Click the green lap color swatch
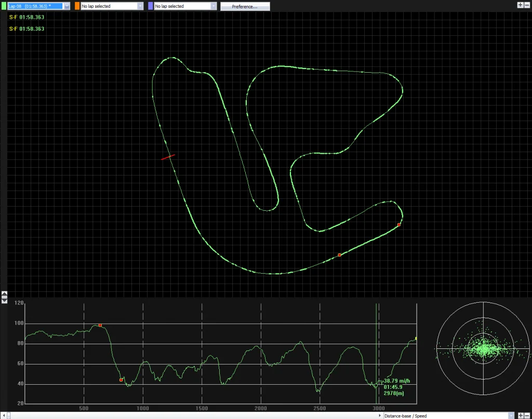This screenshot has height=419, width=532. [x=4, y=6]
